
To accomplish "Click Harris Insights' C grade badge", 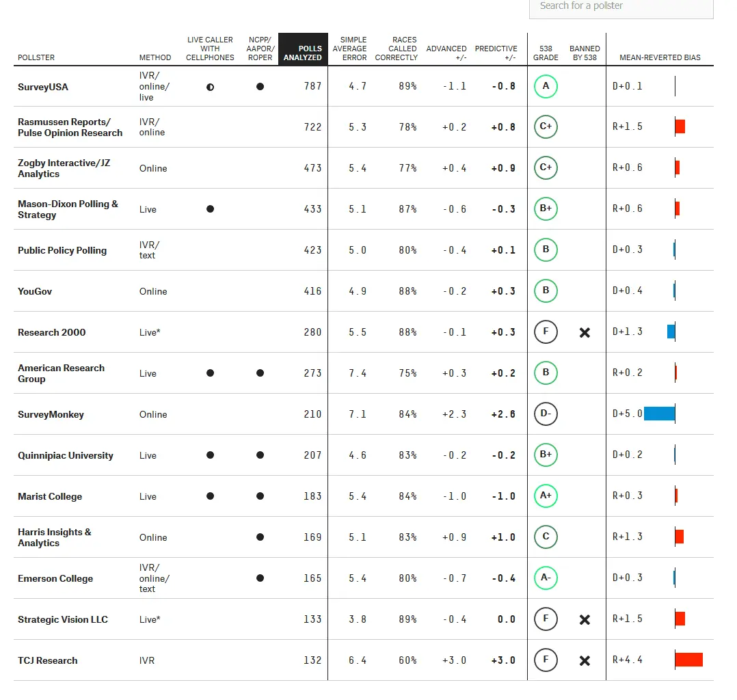I will (546, 537).
